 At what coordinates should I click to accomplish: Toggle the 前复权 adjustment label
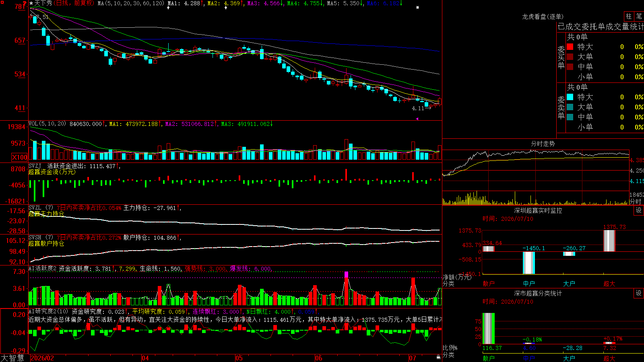click(x=83, y=3)
